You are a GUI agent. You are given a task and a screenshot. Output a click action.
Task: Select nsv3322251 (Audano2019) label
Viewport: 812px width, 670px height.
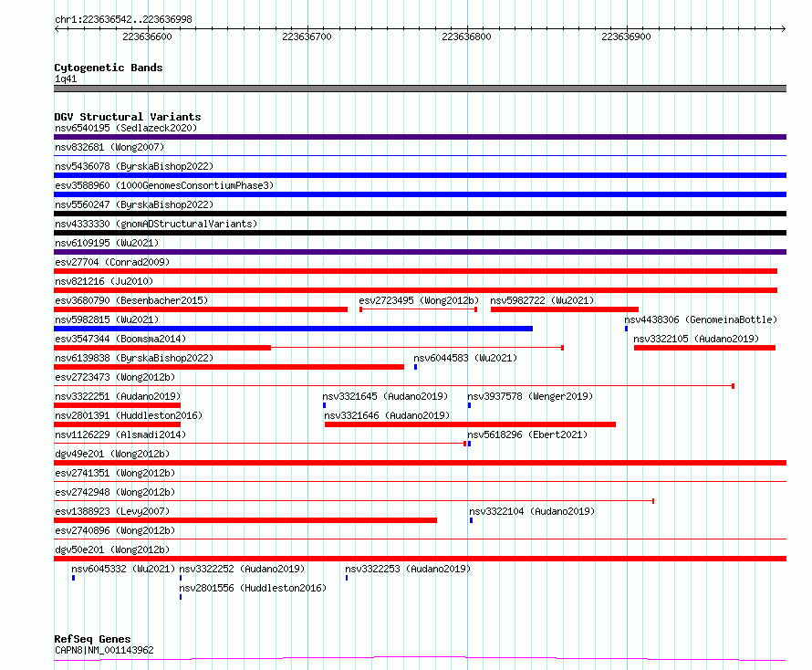[x=118, y=396]
